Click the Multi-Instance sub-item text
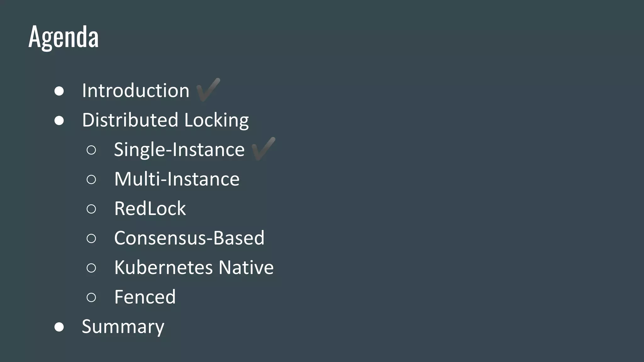 pos(177,179)
